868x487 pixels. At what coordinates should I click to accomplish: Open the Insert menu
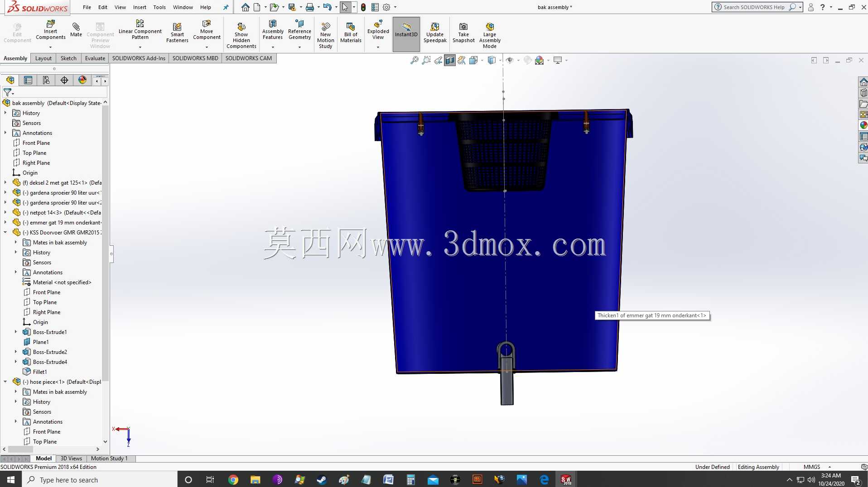point(140,7)
